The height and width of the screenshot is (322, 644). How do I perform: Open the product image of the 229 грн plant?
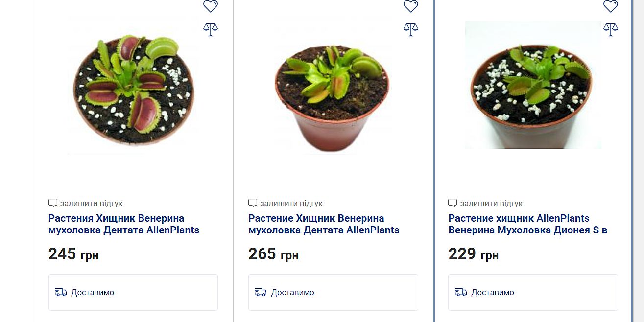pyautogui.click(x=533, y=86)
